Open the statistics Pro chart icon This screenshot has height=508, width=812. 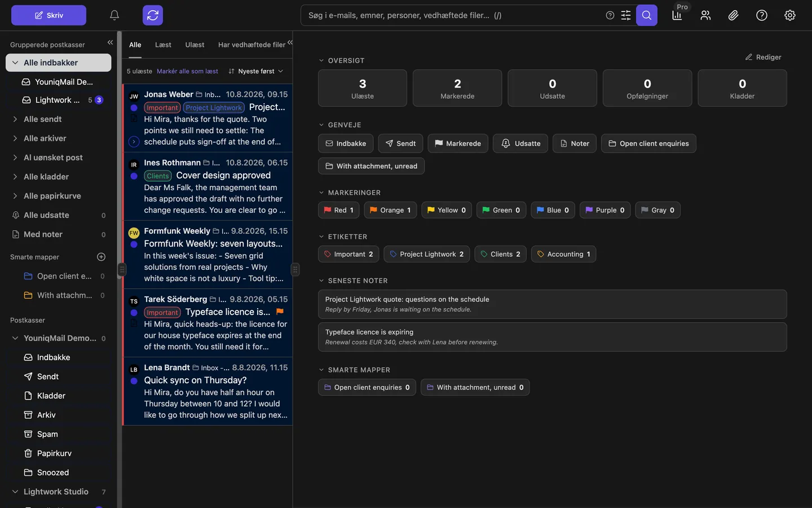click(x=677, y=15)
